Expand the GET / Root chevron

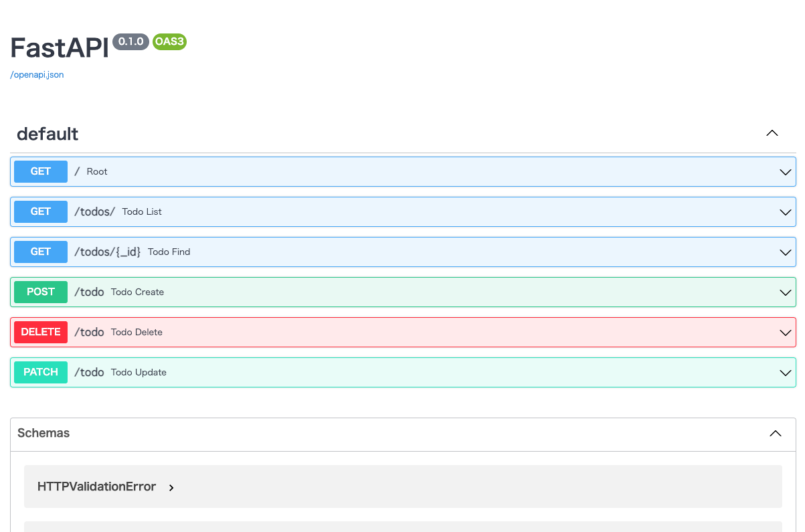tap(786, 172)
